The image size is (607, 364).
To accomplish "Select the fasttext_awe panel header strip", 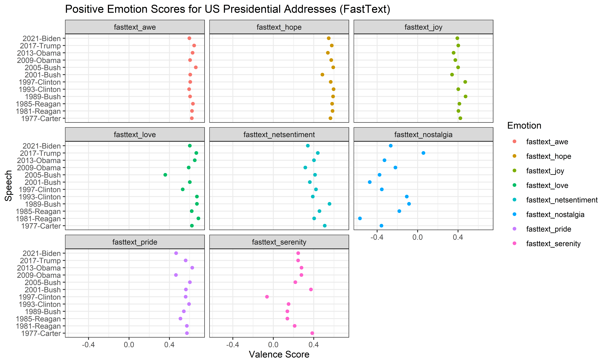I will (135, 27).
